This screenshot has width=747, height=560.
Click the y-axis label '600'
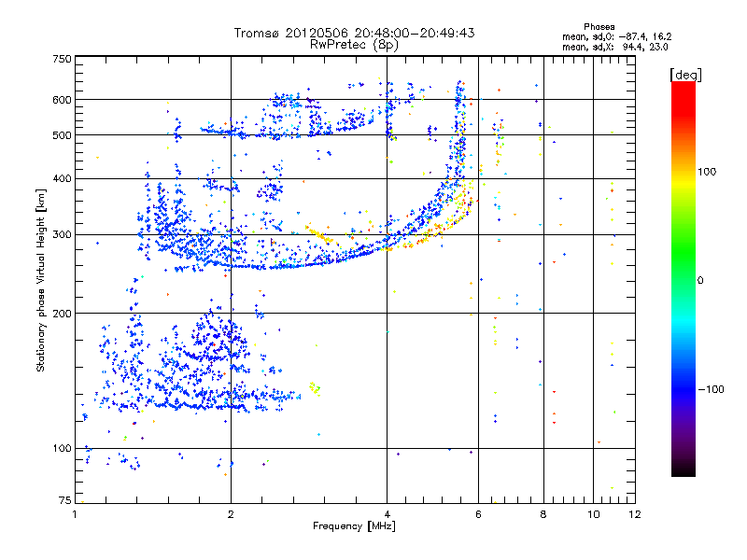62,100
